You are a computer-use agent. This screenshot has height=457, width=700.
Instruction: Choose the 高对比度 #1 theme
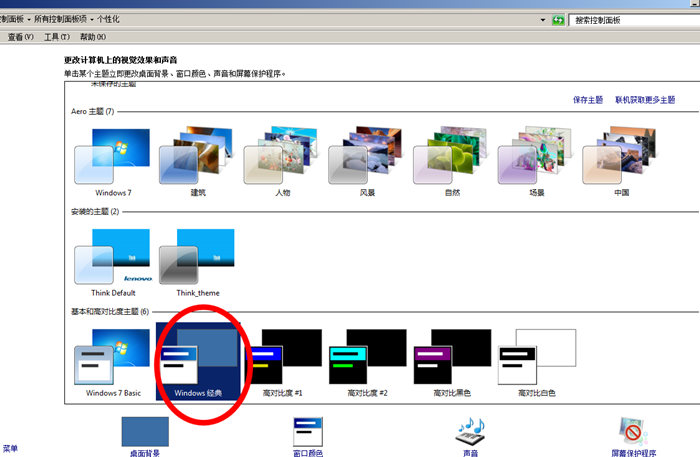(282, 362)
